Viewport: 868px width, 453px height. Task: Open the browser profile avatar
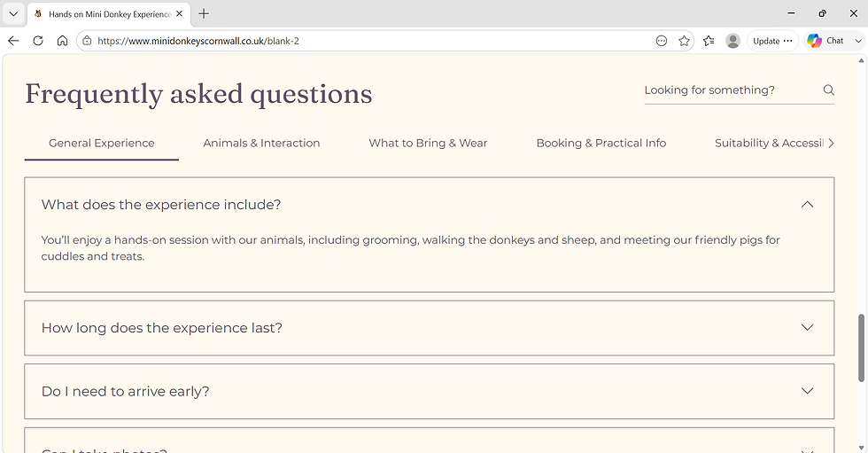click(x=733, y=41)
